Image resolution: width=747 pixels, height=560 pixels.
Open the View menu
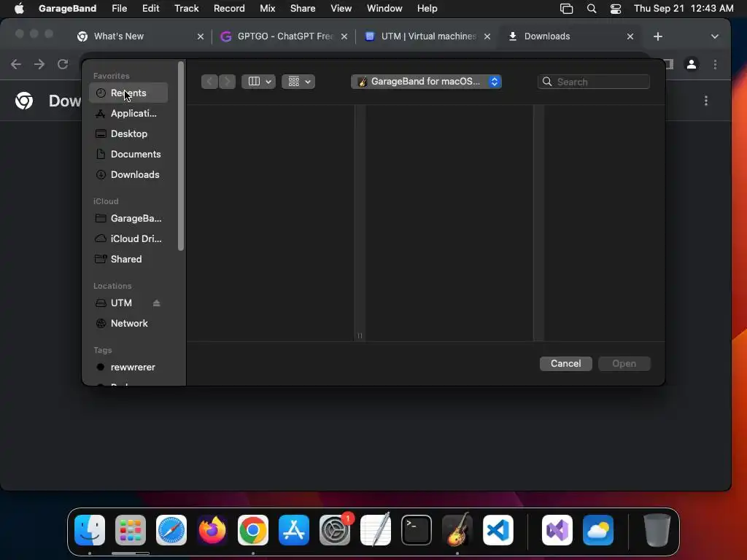(x=341, y=9)
